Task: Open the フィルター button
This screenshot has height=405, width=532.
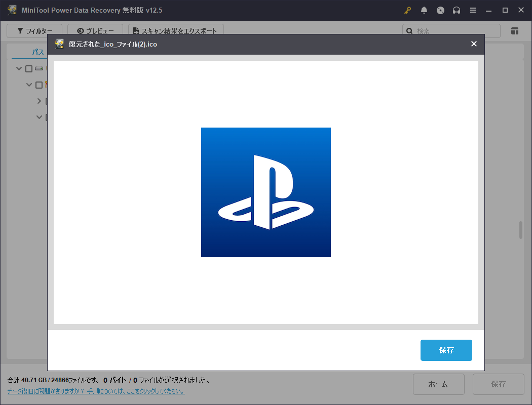Action: 34,31
